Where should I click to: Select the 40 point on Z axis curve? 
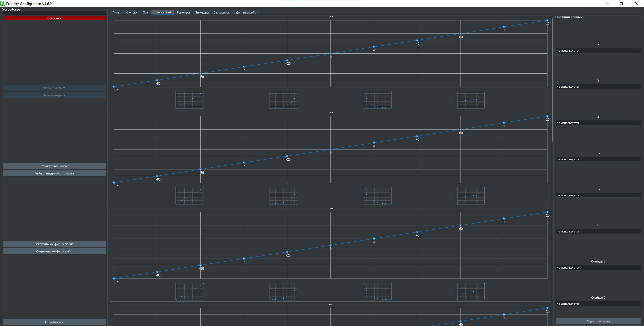[417, 232]
